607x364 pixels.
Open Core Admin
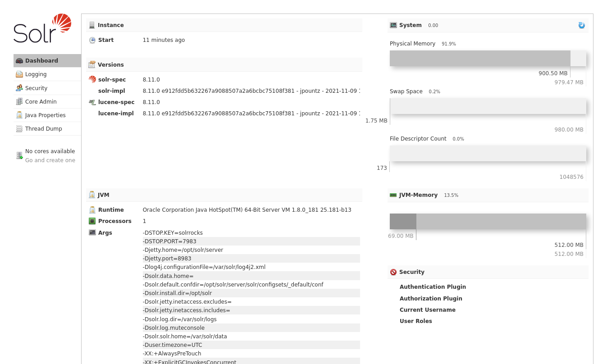(x=47, y=102)
